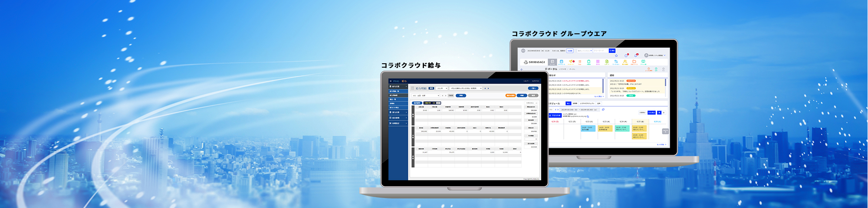Click もっと見る link under お知らせ panel
868x208 pixels.
click(x=599, y=96)
